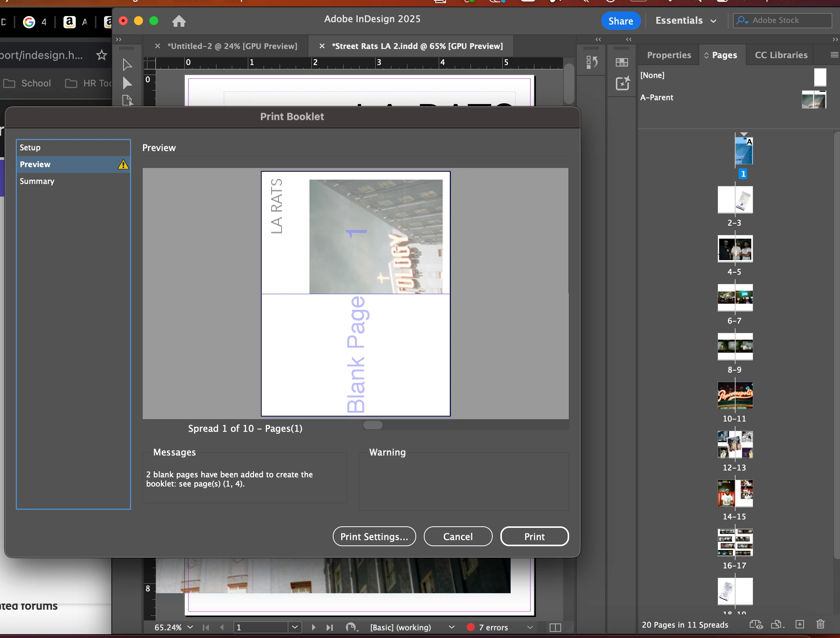Toggle split layout view

[555, 627]
